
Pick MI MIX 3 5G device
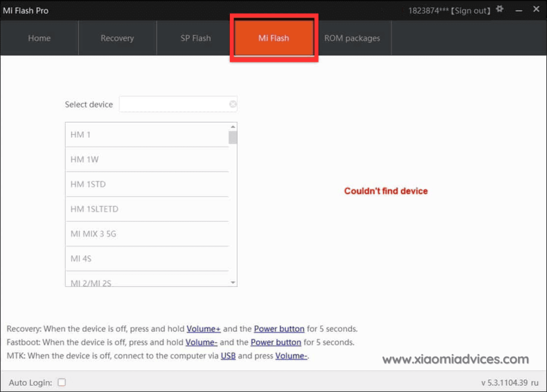coord(147,234)
